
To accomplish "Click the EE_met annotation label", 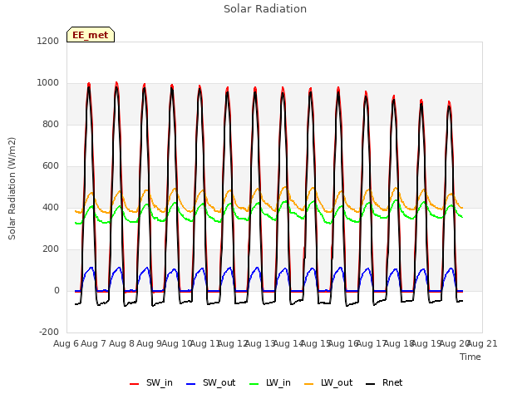I will tap(91, 35).
